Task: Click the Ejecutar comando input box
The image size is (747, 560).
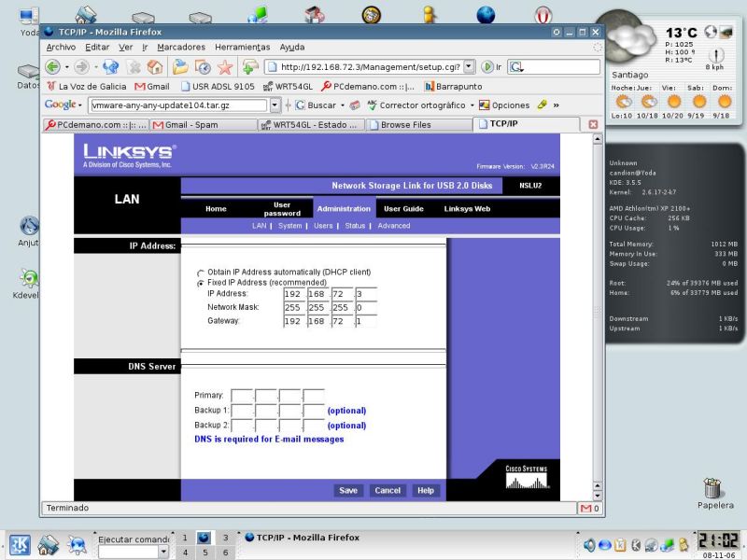Action: (x=128, y=552)
